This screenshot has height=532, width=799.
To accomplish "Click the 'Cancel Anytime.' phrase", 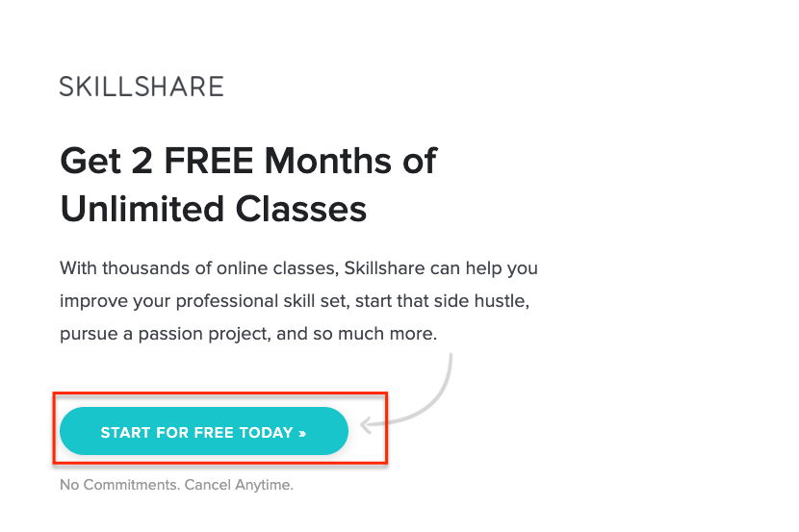I will tap(239, 485).
